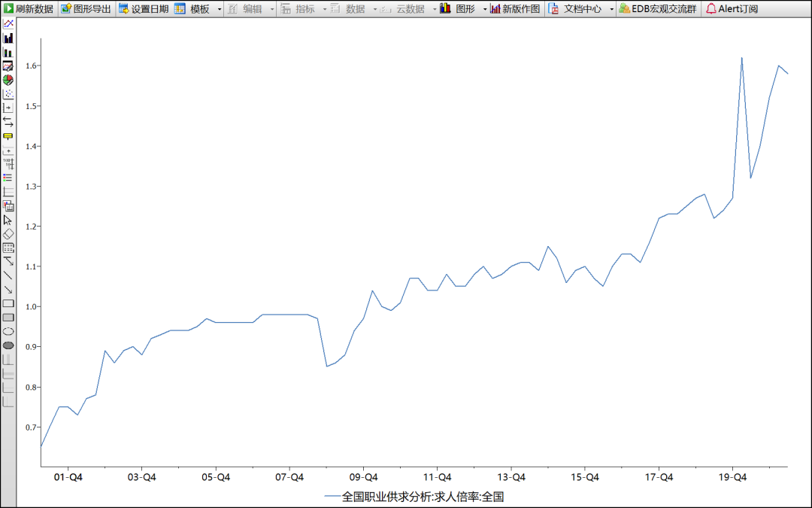Expand the 指标 dropdown arrow
Viewport: 812px width, 508px height.
coord(325,9)
